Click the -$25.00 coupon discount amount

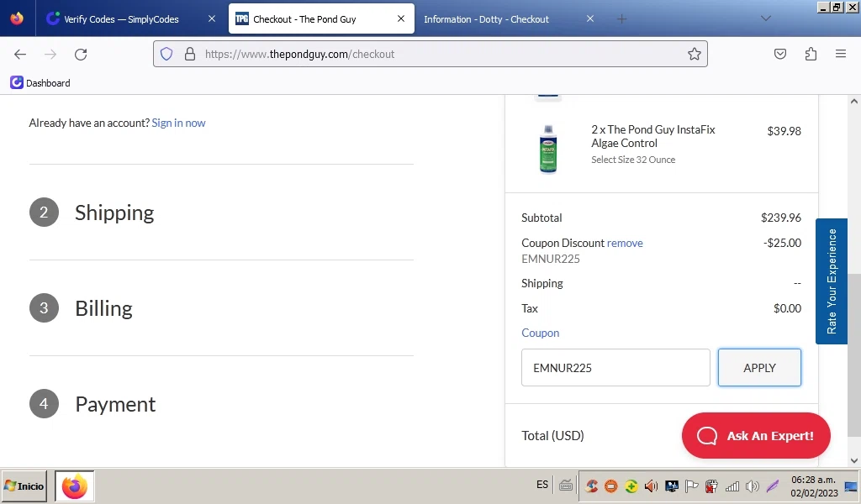(x=782, y=243)
